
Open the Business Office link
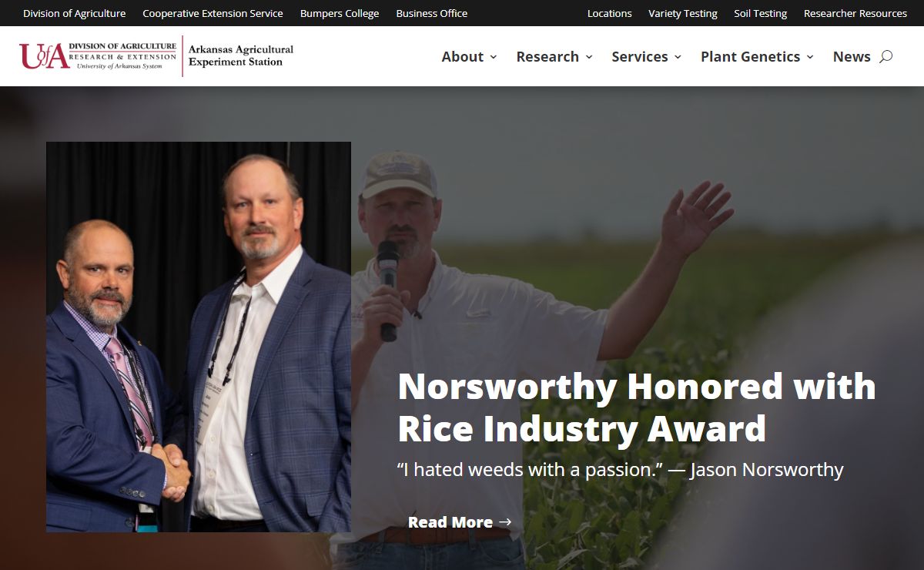[432, 13]
